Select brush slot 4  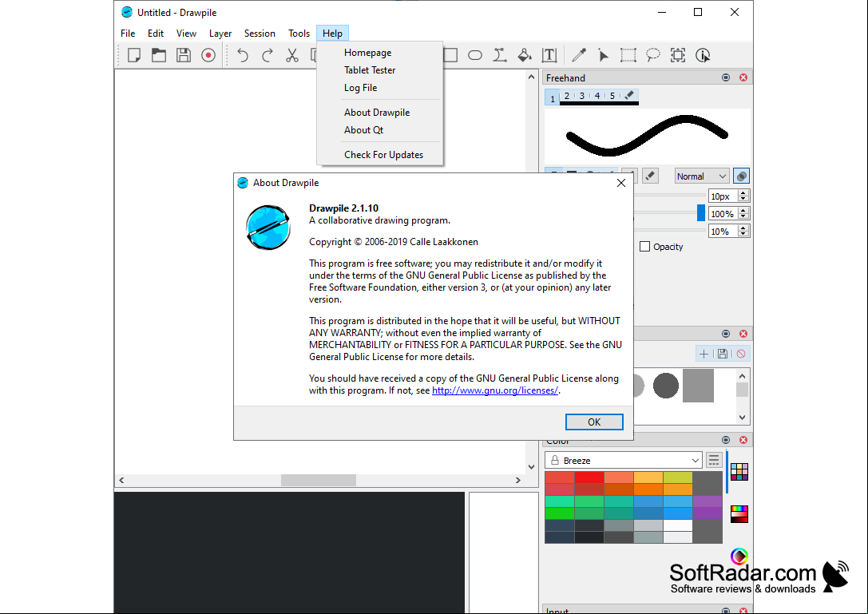[597, 96]
